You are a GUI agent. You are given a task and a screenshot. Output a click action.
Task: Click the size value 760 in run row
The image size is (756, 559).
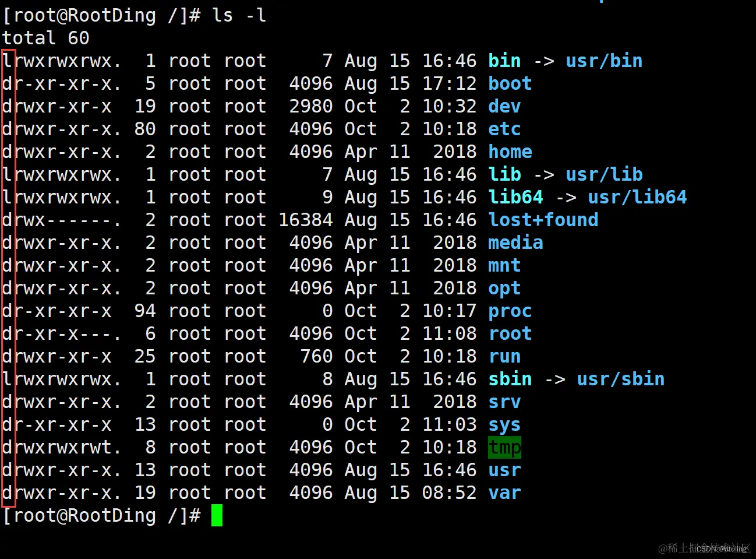pyautogui.click(x=317, y=356)
